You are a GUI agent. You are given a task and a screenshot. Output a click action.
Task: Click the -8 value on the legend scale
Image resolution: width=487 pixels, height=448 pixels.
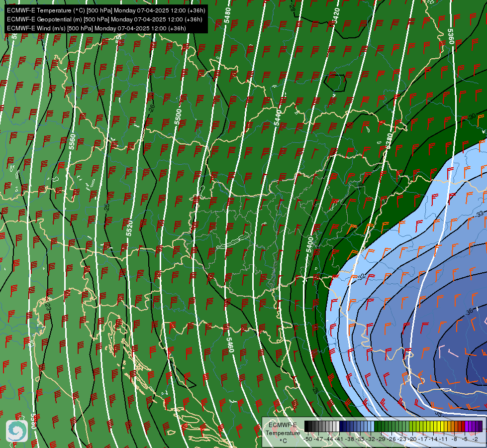(454, 439)
